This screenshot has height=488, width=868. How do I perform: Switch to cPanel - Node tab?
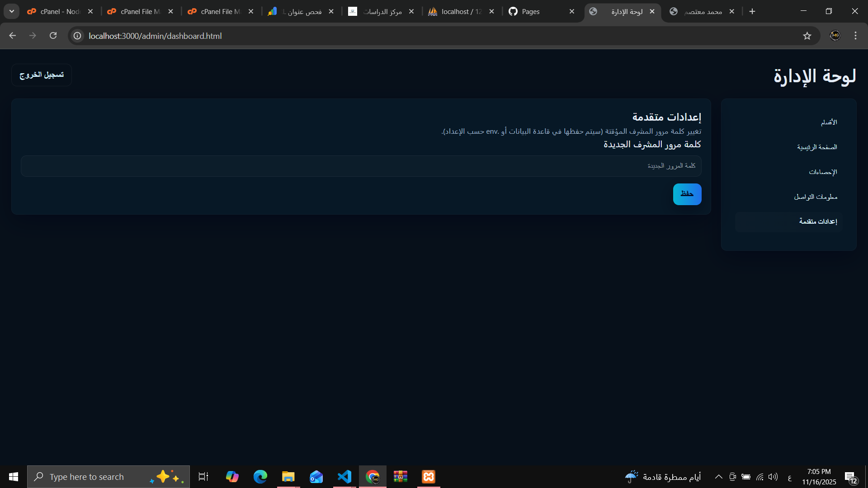pyautogui.click(x=59, y=11)
